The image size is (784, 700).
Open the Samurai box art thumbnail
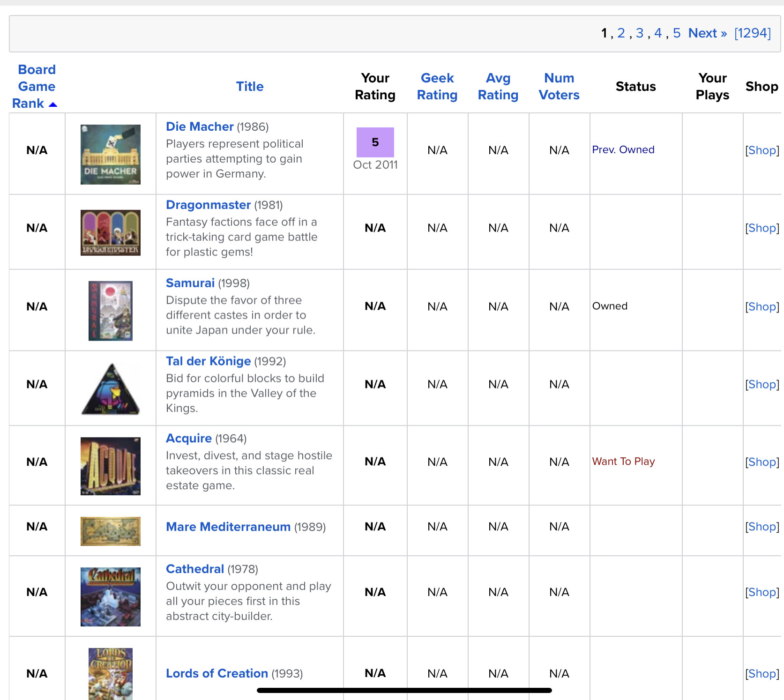(110, 311)
